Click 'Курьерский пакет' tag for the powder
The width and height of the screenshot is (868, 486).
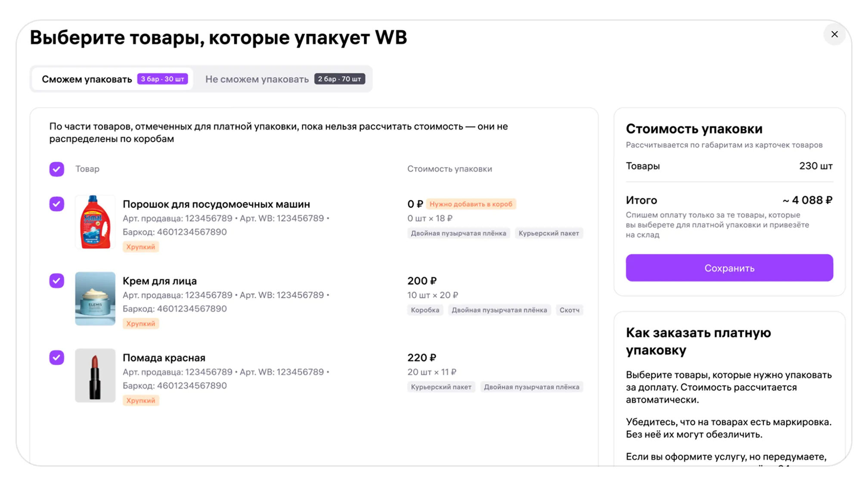click(548, 234)
